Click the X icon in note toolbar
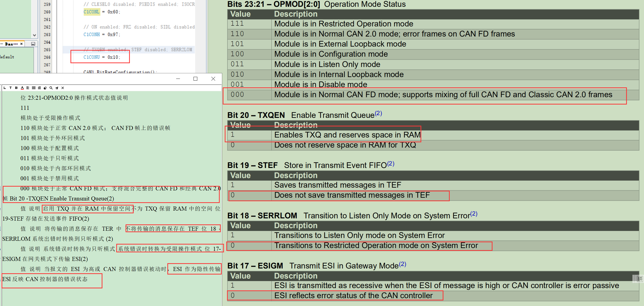 (63, 88)
